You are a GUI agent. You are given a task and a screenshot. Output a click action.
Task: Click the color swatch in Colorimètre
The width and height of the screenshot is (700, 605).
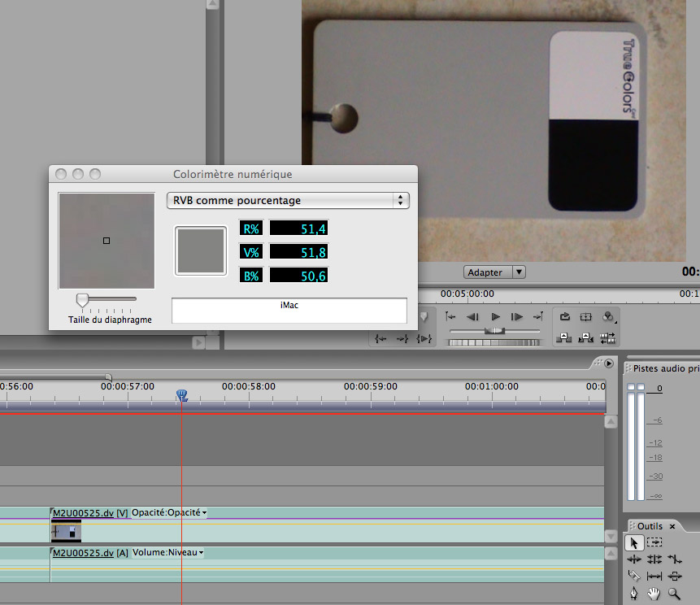201,250
